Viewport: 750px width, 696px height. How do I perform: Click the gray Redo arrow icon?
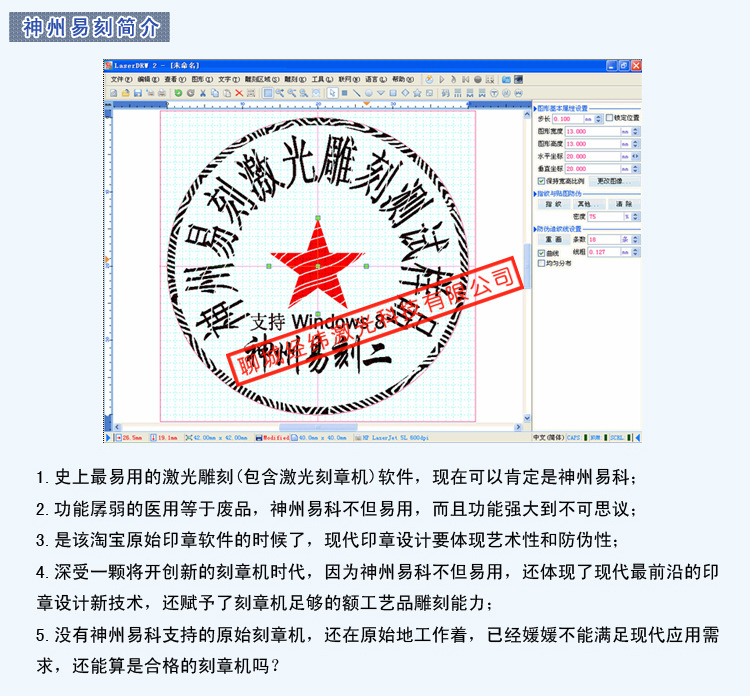click(191, 93)
